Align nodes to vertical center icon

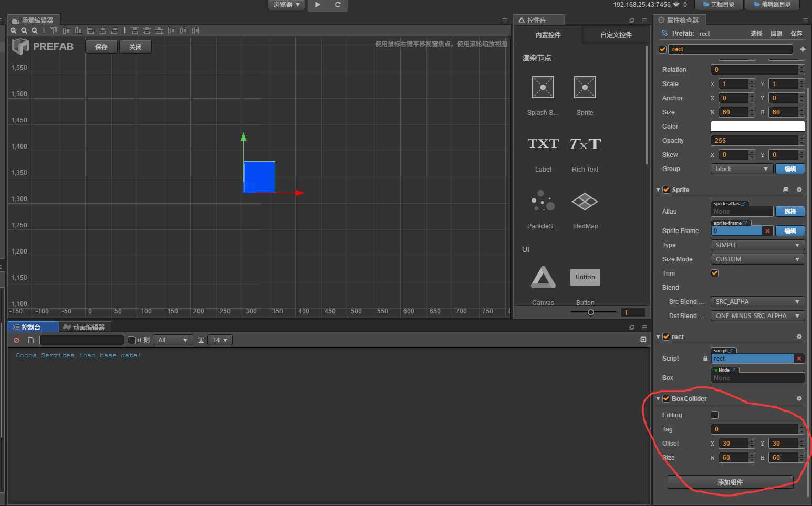66,30
